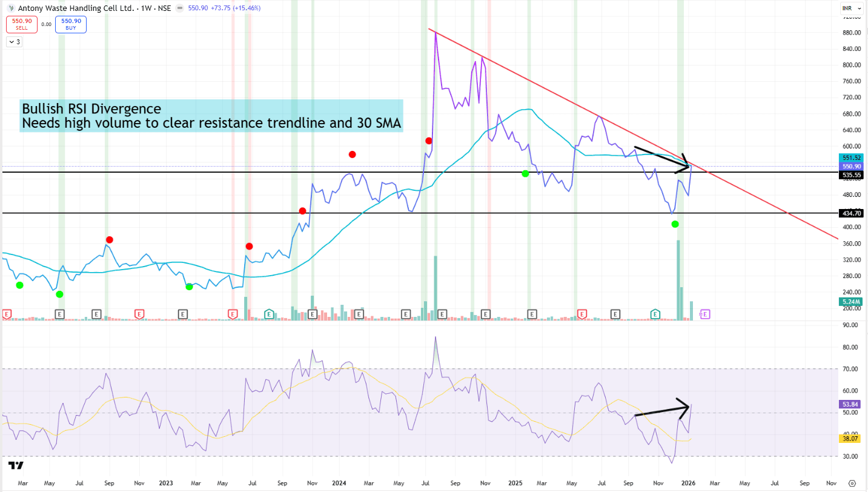Click the 2026 label on the time axis
The height and width of the screenshot is (492, 868).
point(687,483)
